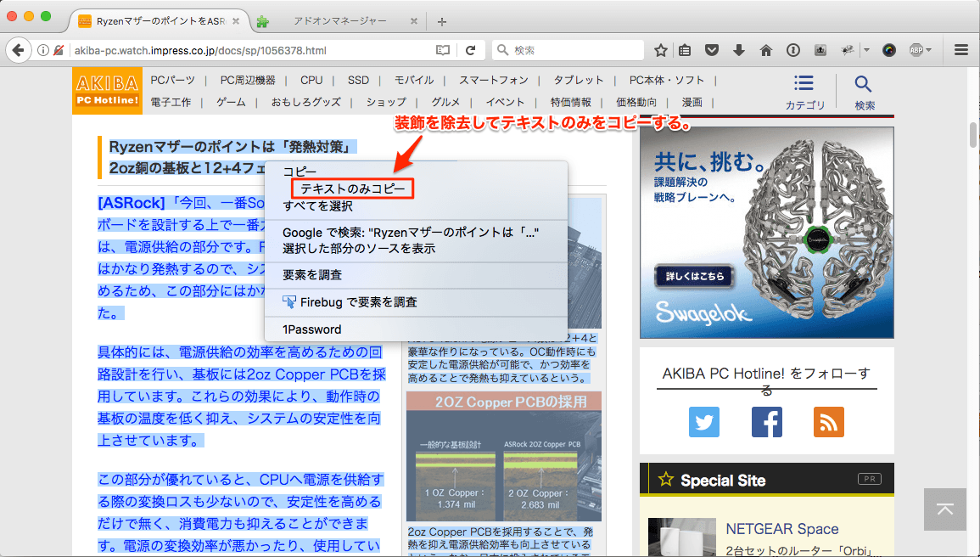Screen dimensions: 980x557
Task: Open the 価格動向 navigation link
Action: (x=636, y=102)
